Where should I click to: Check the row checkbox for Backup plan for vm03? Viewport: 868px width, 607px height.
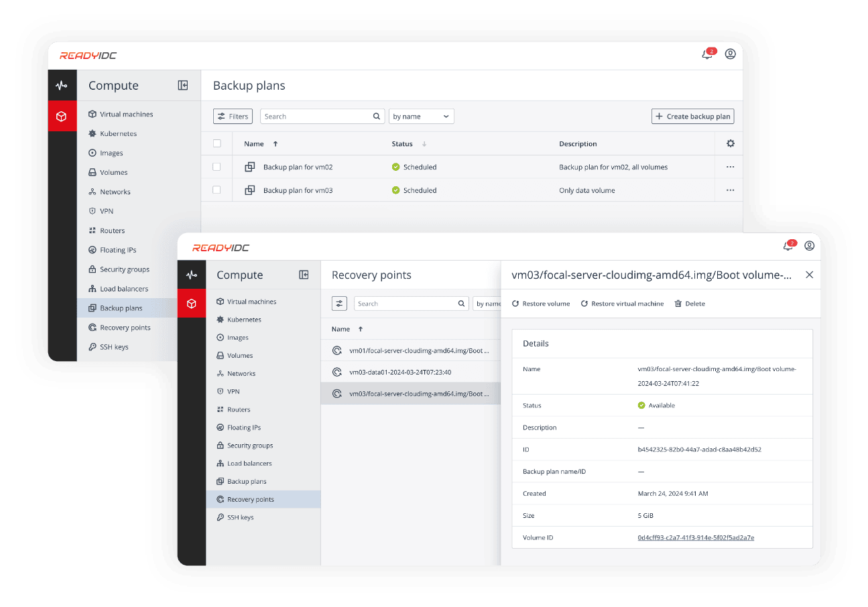pyautogui.click(x=216, y=190)
